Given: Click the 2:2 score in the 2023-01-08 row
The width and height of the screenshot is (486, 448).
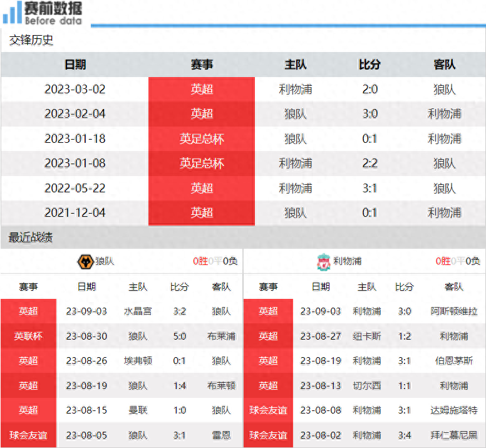Looking at the screenshot, I should click(370, 164).
